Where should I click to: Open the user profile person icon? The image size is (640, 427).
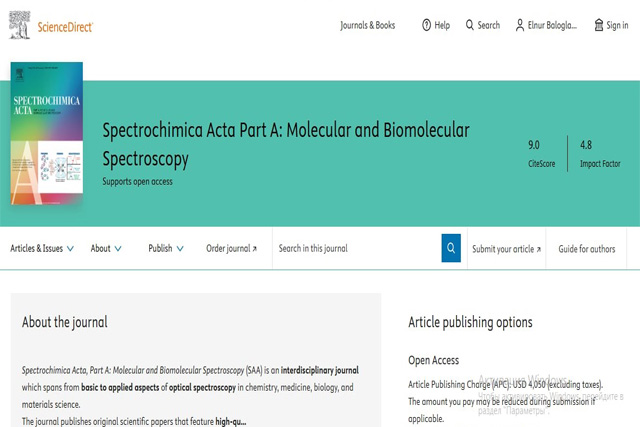point(520,25)
